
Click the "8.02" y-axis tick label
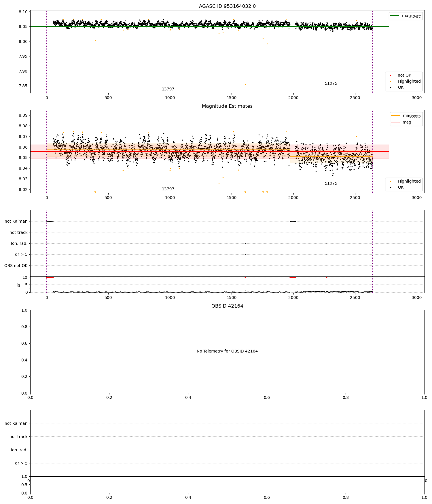[x=23, y=190]
